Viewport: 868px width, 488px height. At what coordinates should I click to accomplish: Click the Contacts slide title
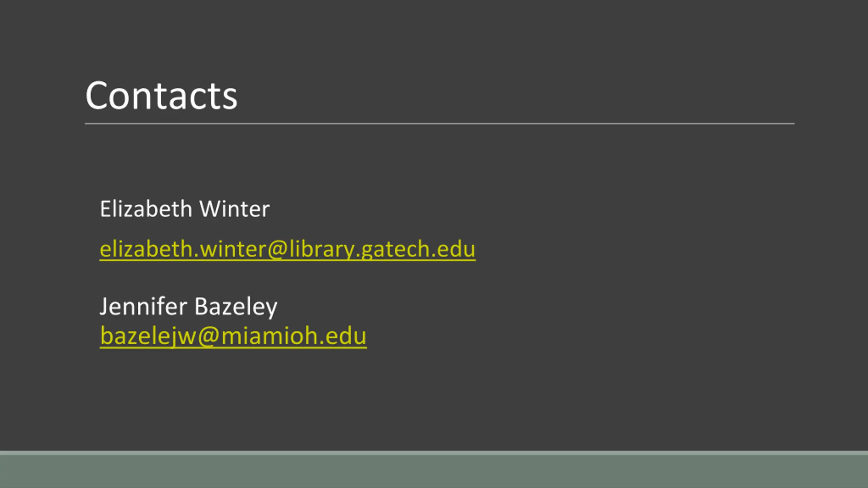pyautogui.click(x=161, y=96)
